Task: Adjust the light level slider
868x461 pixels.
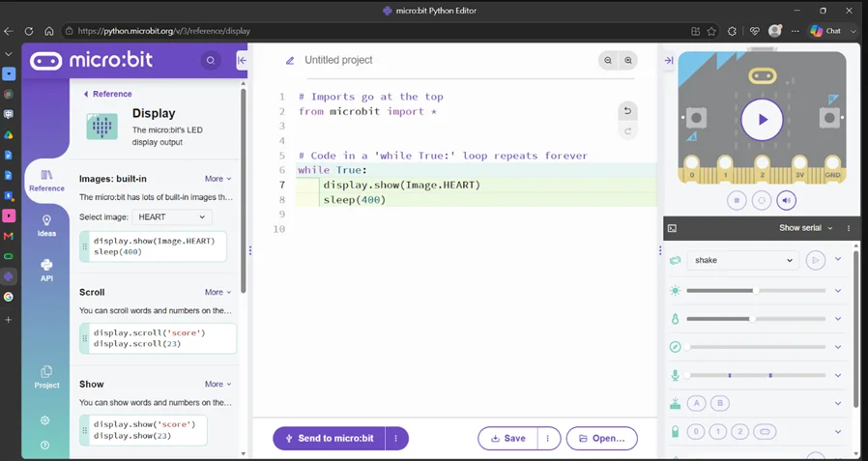Action: [756, 291]
